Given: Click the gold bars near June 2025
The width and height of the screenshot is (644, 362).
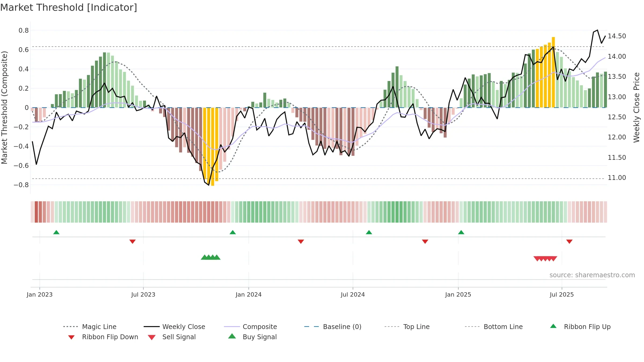Looking at the screenshot, I should pyautogui.click(x=545, y=72).
